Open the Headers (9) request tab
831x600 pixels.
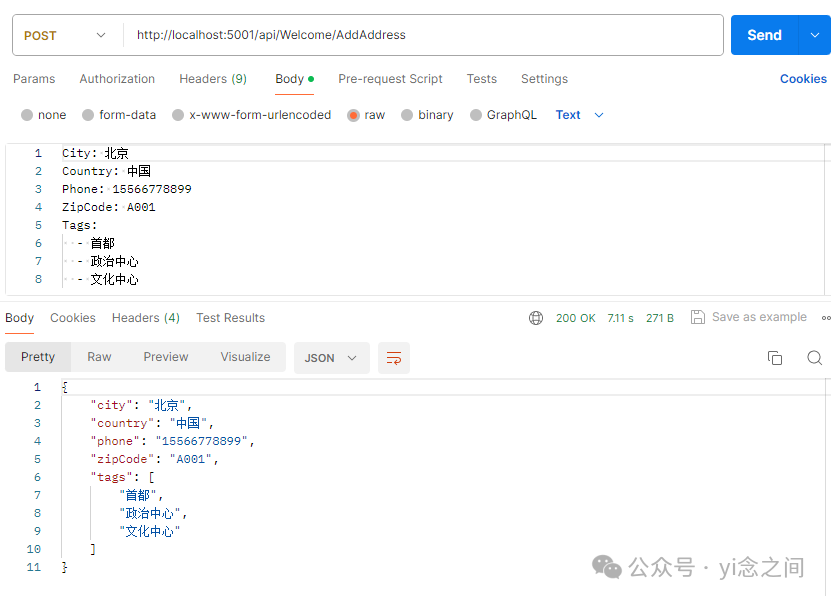tap(213, 79)
